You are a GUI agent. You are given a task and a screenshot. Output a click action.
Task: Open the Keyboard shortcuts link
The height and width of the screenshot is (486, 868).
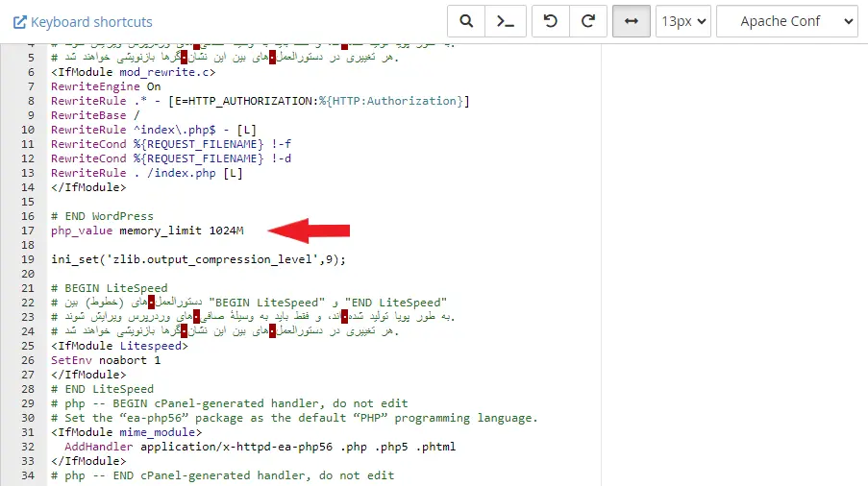click(x=91, y=22)
